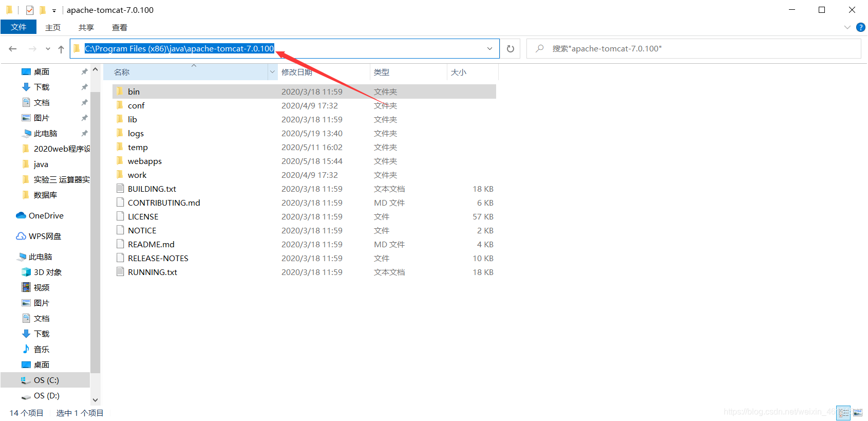Click the address bar path field

285,49
